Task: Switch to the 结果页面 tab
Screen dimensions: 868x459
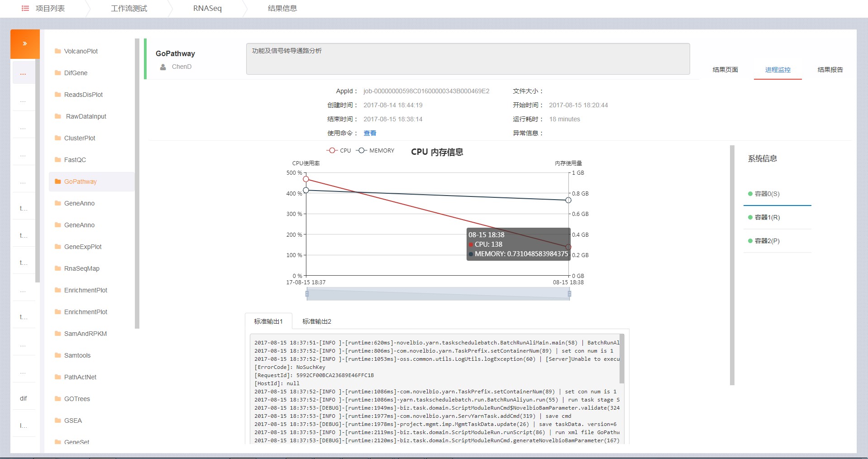Action: tap(725, 70)
